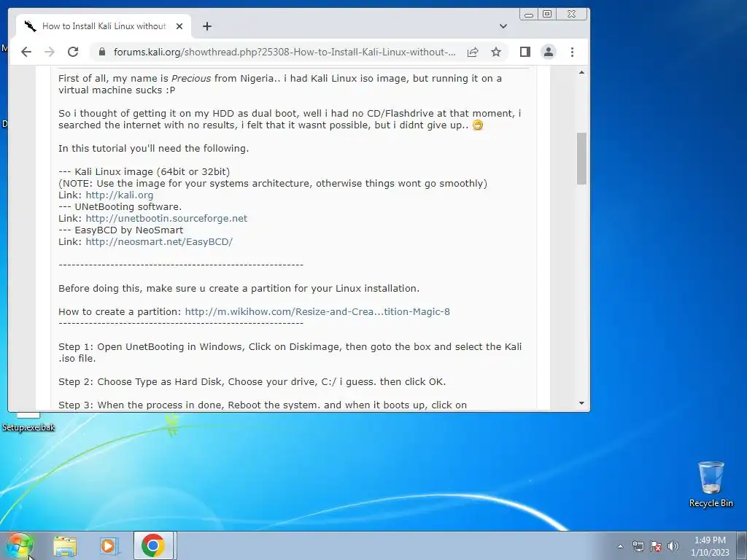Click the scrollbar up arrow
Screen dimensions: 747x560
[x=581, y=72]
